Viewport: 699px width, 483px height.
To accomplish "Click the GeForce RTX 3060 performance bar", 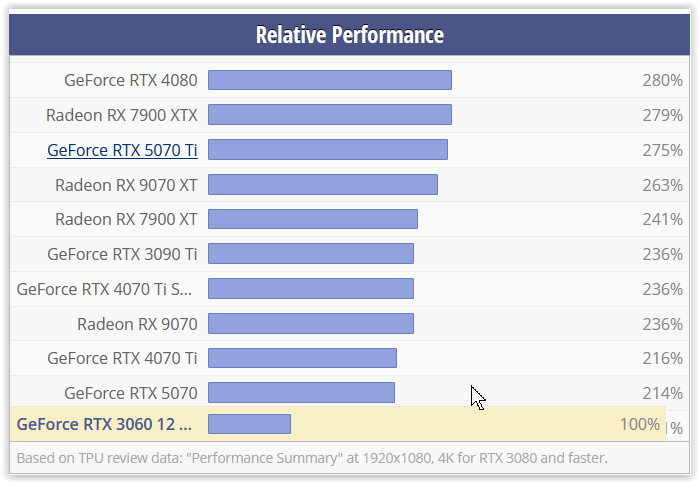I will pyautogui.click(x=249, y=424).
